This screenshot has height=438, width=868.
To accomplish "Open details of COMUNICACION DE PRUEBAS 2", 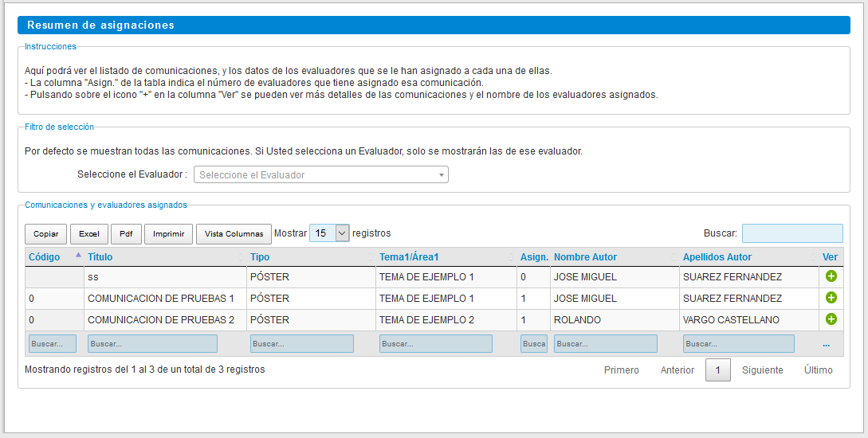I will 831,319.
